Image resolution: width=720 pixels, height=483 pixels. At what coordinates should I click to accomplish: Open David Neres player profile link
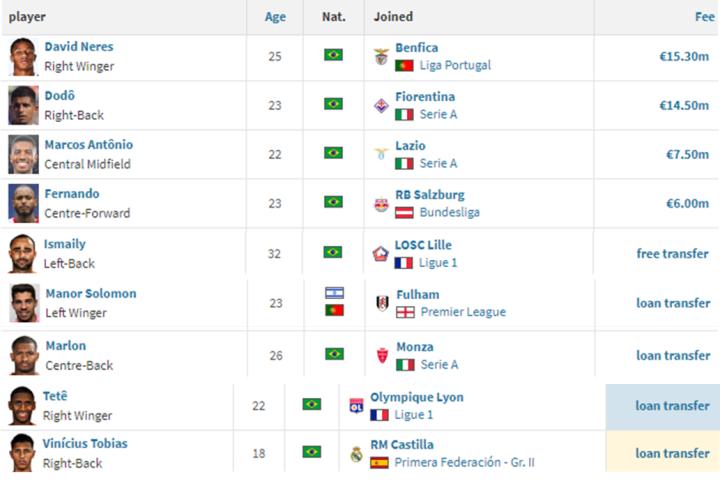pyautogui.click(x=79, y=47)
